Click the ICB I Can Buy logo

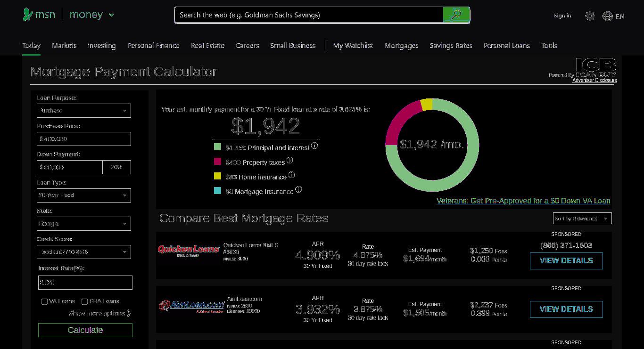pos(596,67)
